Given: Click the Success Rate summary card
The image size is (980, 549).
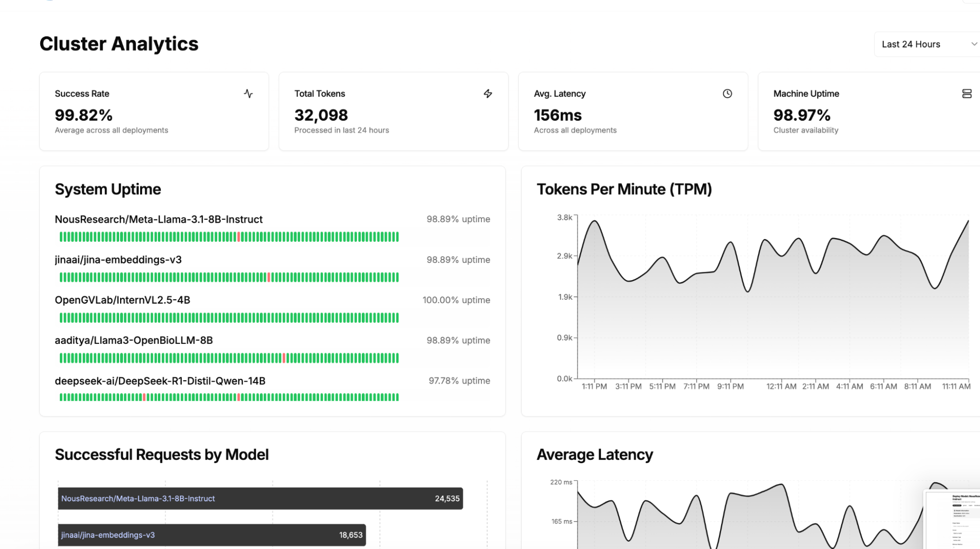Looking at the screenshot, I should tap(154, 111).
